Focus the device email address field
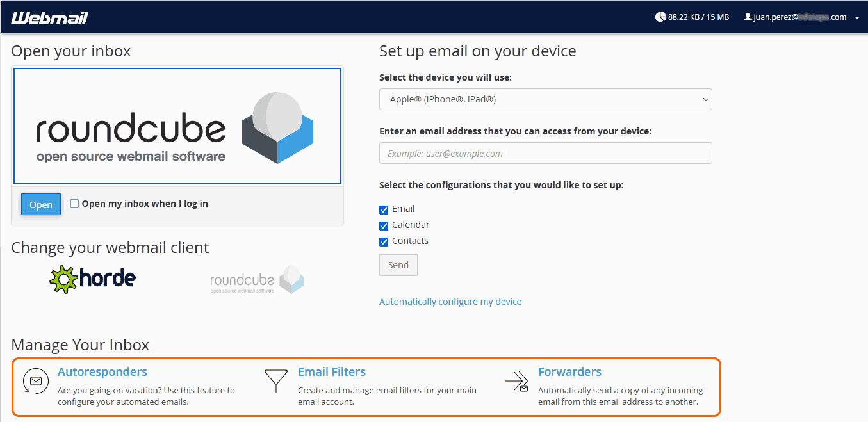This screenshot has height=422, width=868. point(545,154)
